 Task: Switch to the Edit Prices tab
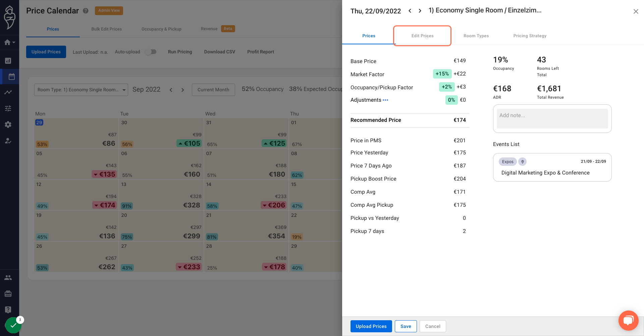click(422, 36)
